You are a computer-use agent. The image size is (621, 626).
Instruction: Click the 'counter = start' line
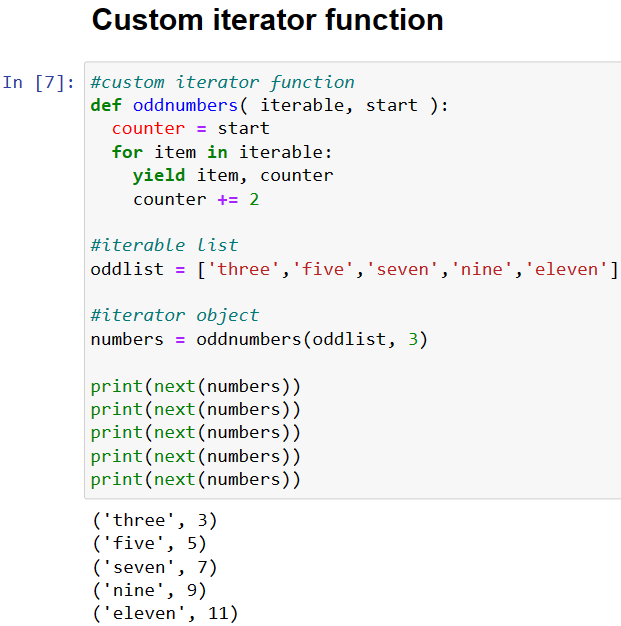tap(190, 129)
